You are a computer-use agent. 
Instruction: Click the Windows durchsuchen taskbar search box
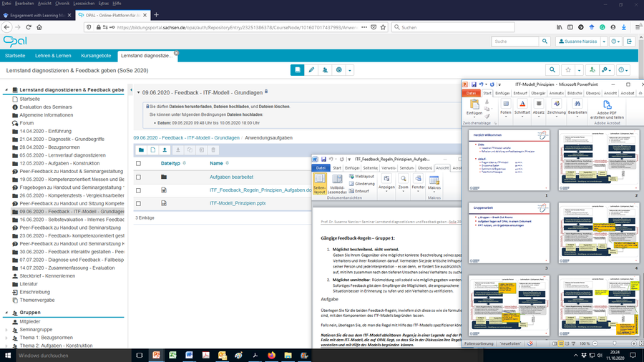pyautogui.click(x=73, y=356)
